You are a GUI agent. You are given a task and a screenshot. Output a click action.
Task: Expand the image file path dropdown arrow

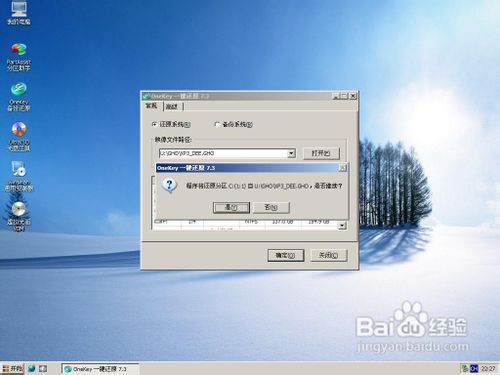coord(291,153)
